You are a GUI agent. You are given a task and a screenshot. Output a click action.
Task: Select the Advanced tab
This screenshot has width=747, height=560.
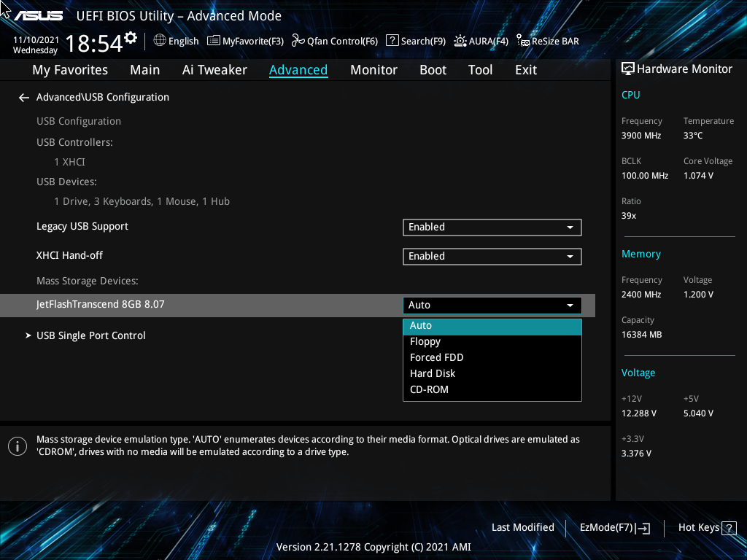pyautogui.click(x=298, y=70)
